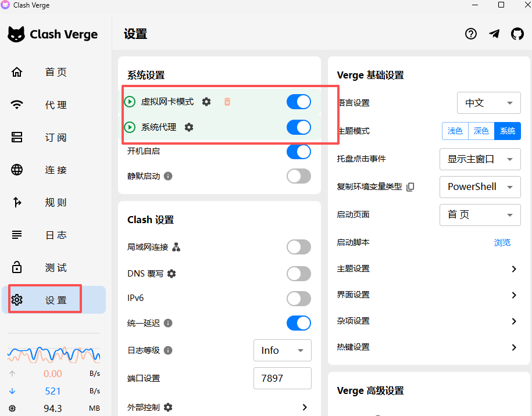This screenshot has width=532, height=416.
Task: Select the 浅色 theme mode button
Action: [455, 131]
